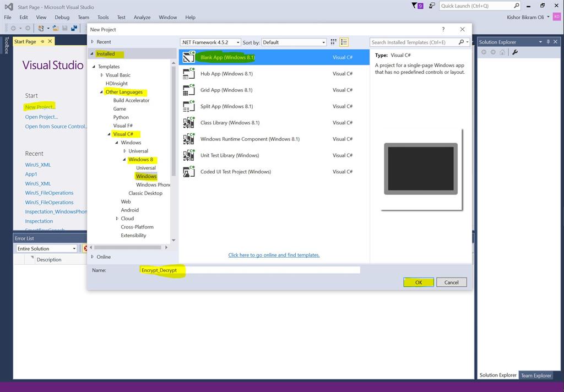Viewport: 564px width, 392px height.
Task: Select the Class Library (Windows 8.1) template
Action: [274, 123]
